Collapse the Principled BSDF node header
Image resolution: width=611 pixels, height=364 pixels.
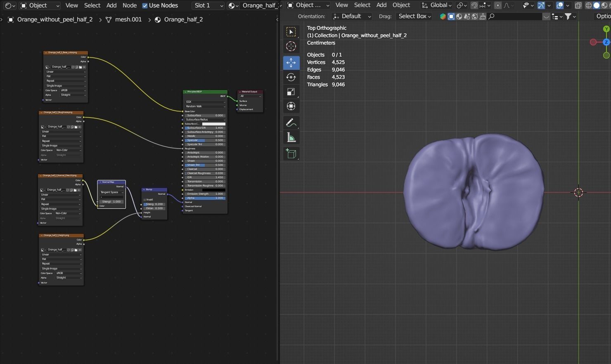(x=185, y=92)
